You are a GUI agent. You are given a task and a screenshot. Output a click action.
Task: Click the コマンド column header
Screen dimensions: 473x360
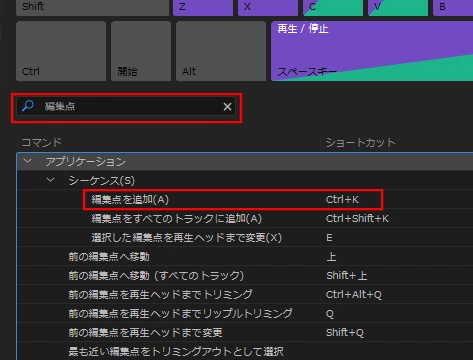click(x=42, y=142)
